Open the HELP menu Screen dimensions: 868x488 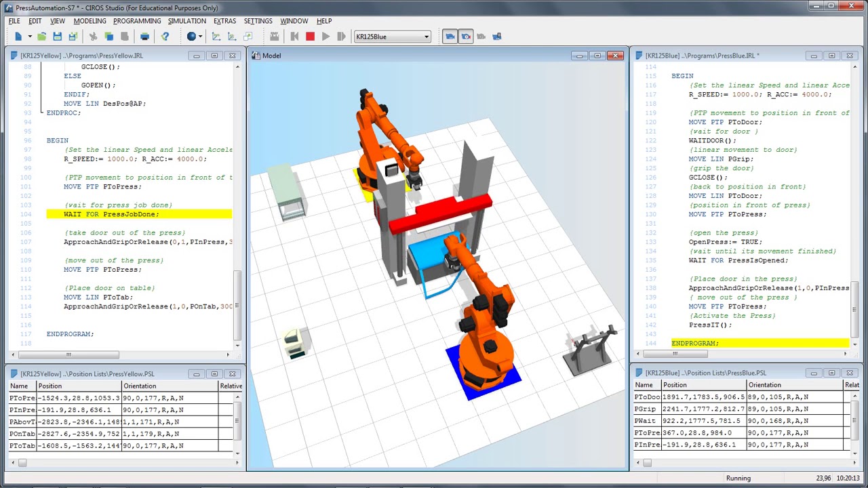(x=324, y=21)
